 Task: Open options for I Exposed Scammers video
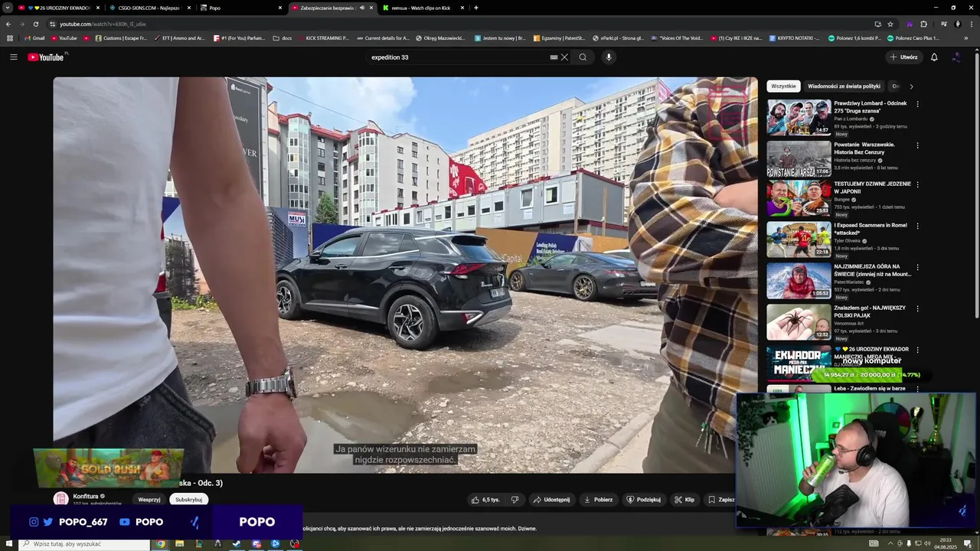pyautogui.click(x=917, y=226)
